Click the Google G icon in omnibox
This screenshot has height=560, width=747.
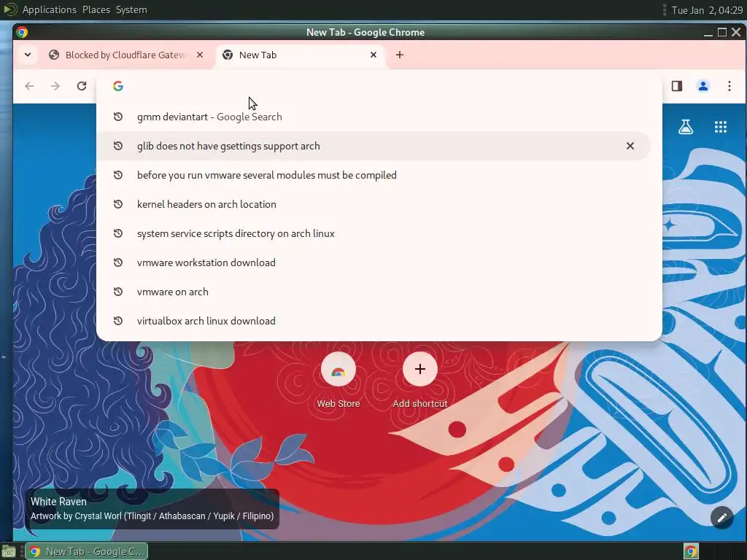pos(118,86)
